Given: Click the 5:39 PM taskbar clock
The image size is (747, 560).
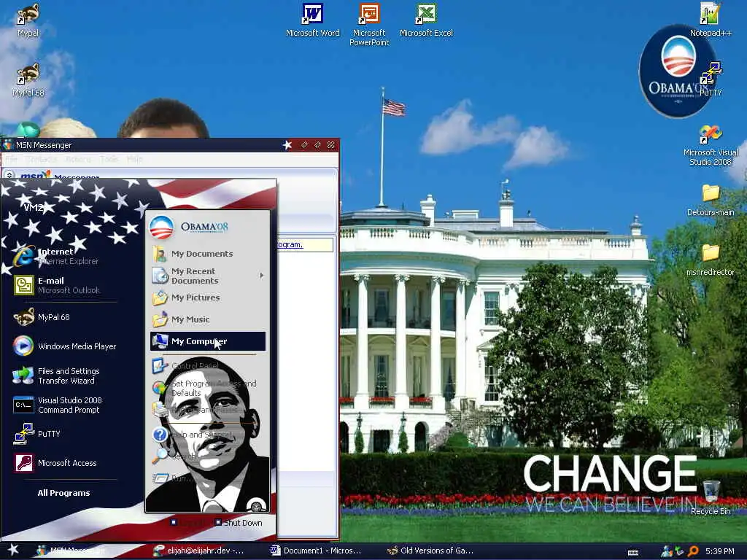Looking at the screenshot, I should [x=719, y=551].
